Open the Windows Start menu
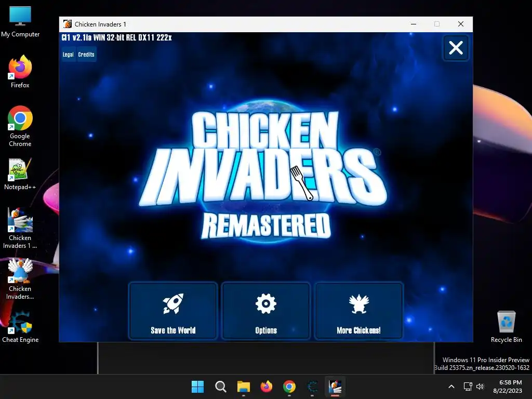532x399 pixels. pos(198,387)
